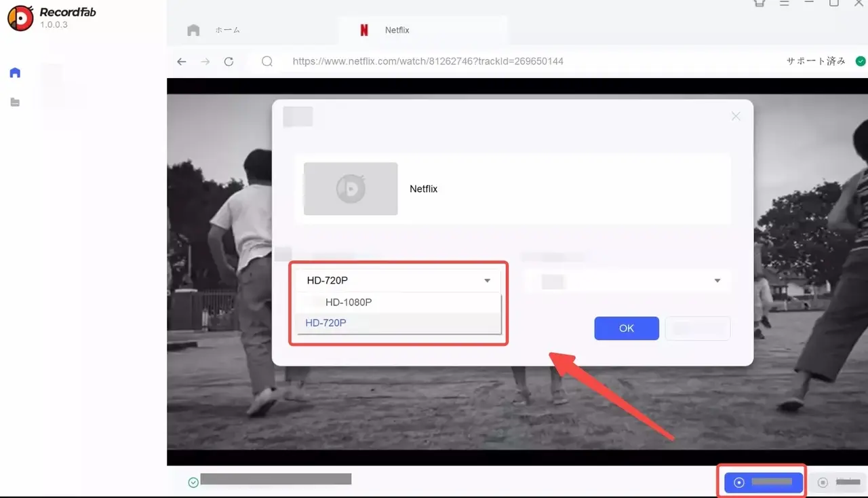
Task: Reload the page with refresh icon
Action: pyautogui.click(x=229, y=61)
